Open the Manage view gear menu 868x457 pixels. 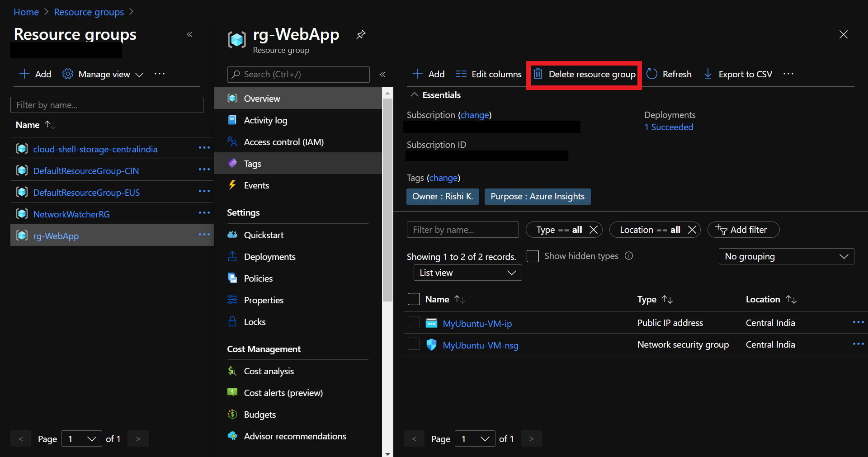coord(68,74)
